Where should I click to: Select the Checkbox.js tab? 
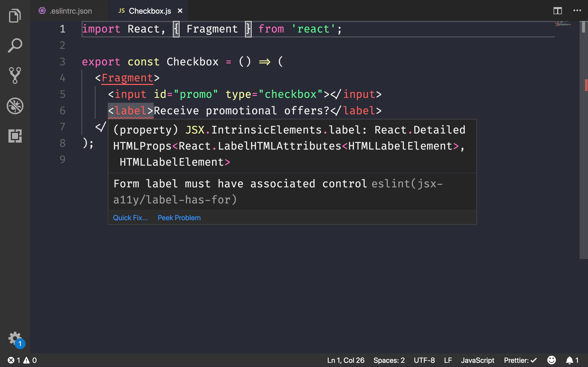[x=149, y=10]
